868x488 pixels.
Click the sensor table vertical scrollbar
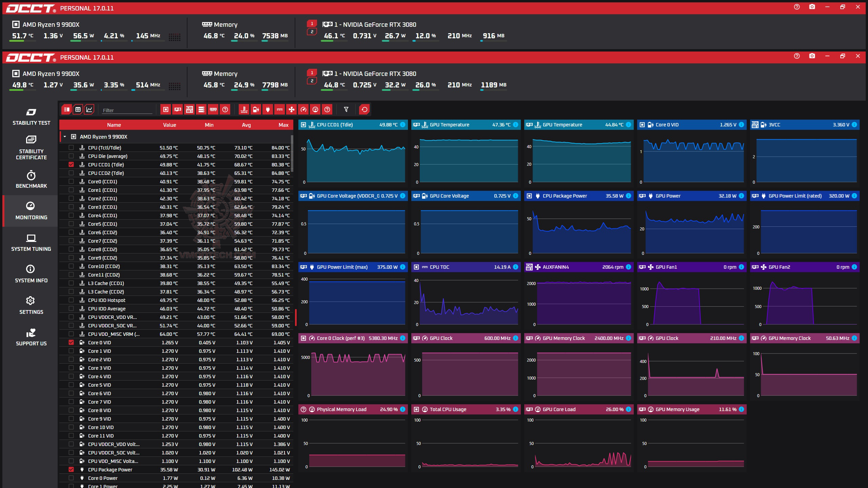coord(292,154)
